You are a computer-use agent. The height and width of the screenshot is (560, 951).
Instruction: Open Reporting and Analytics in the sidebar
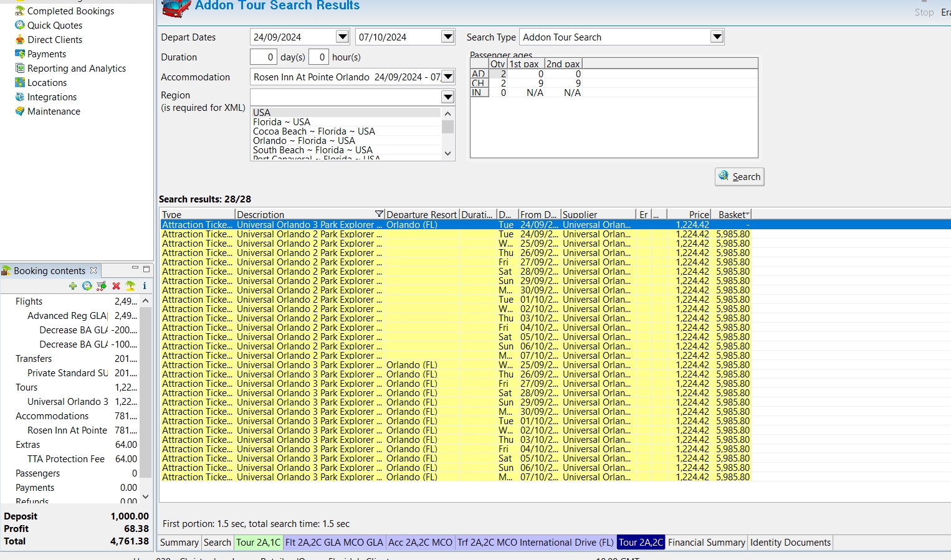[x=76, y=69]
